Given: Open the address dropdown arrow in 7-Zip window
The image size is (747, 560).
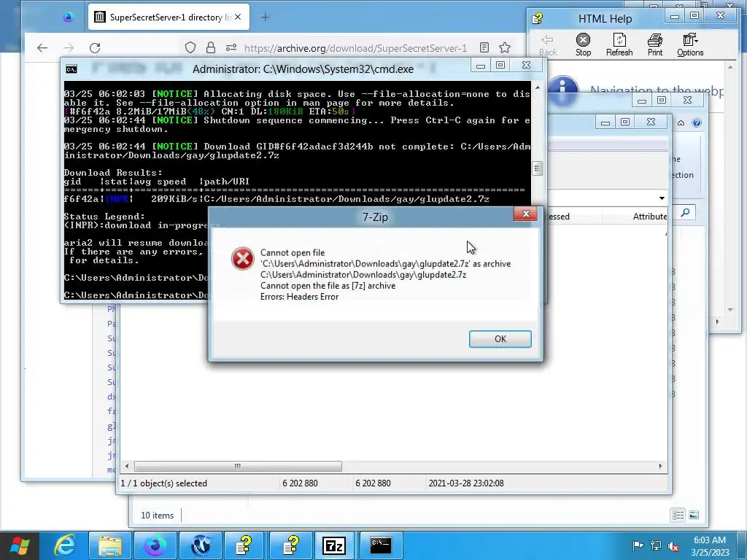Looking at the screenshot, I should (662, 198).
